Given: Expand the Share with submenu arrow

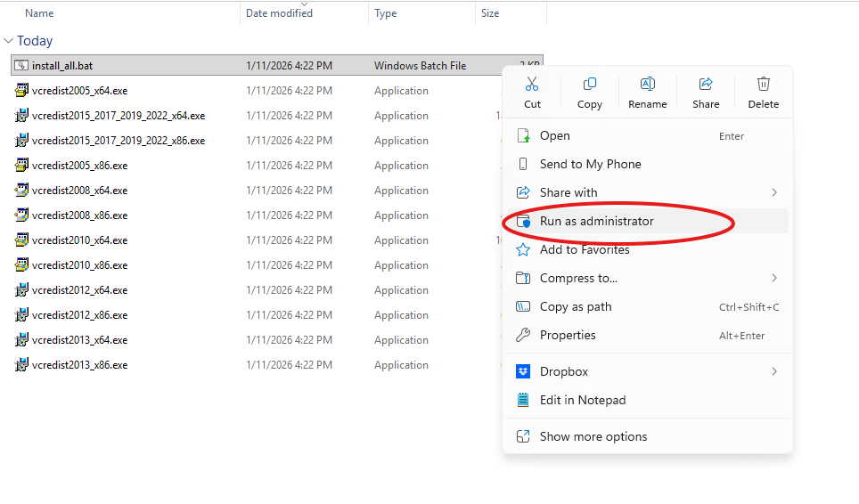Looking at the screenshot, I should tap(773, 192).
